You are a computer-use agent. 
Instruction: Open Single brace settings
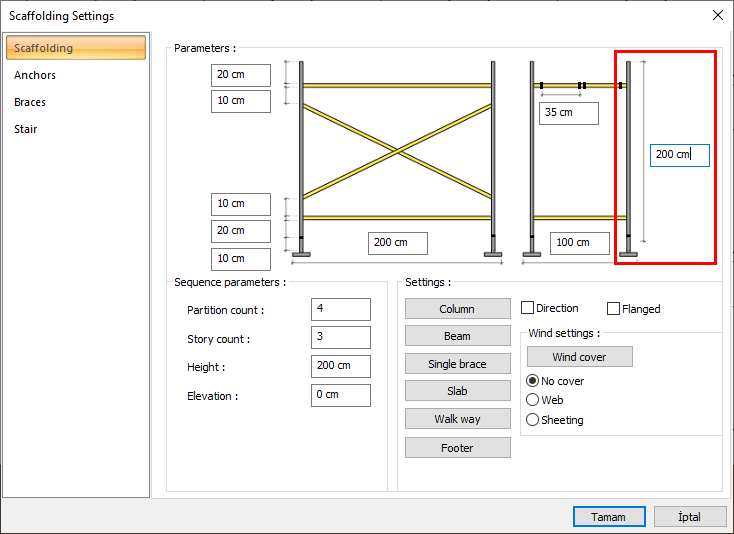[x=457, y=364]
